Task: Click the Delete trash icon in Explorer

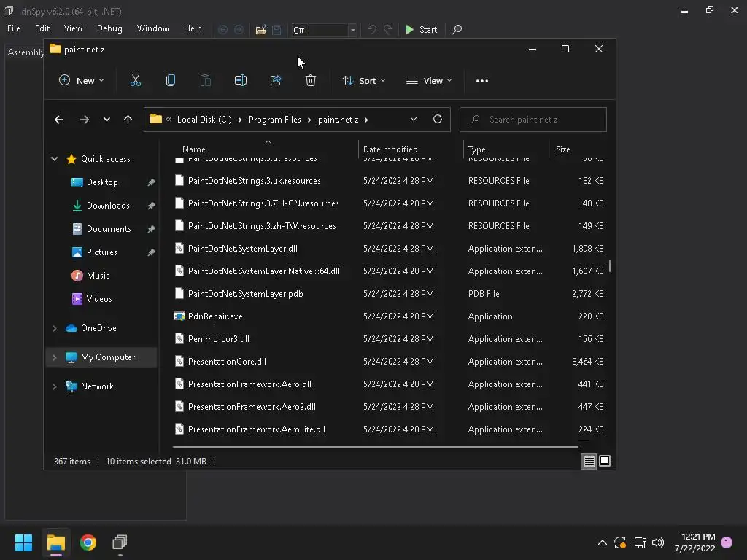Action: coord(311,80)
